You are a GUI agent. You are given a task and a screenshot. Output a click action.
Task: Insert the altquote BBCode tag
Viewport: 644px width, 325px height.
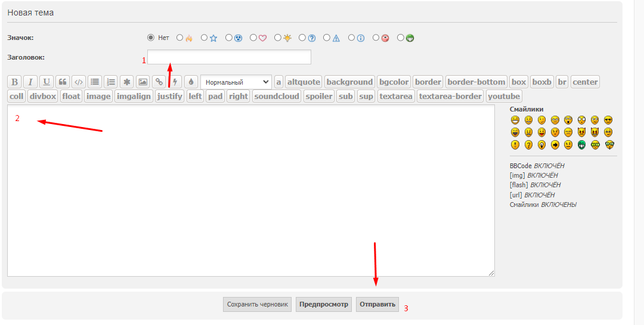[304, 82]
